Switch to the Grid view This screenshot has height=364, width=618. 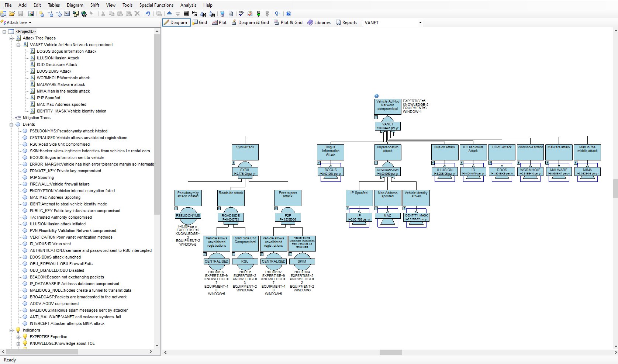[x=200, y=22]
